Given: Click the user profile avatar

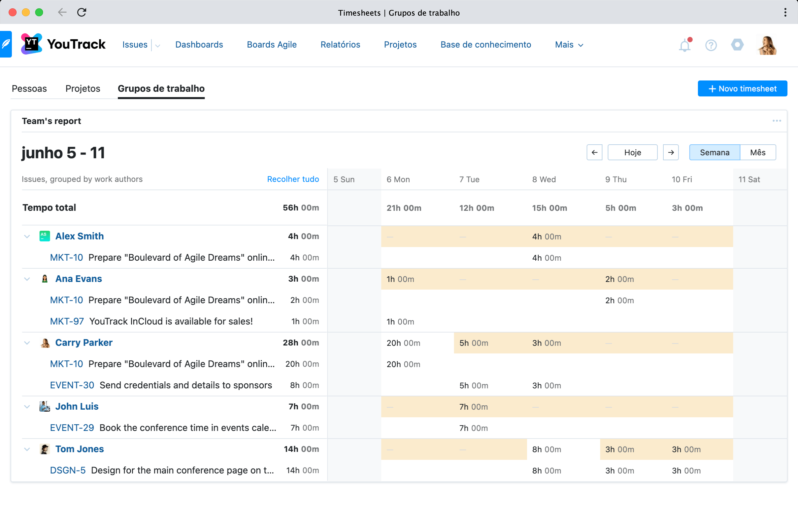Looking at the screenshot, I should pyautogui.click(x=767, y=45).
